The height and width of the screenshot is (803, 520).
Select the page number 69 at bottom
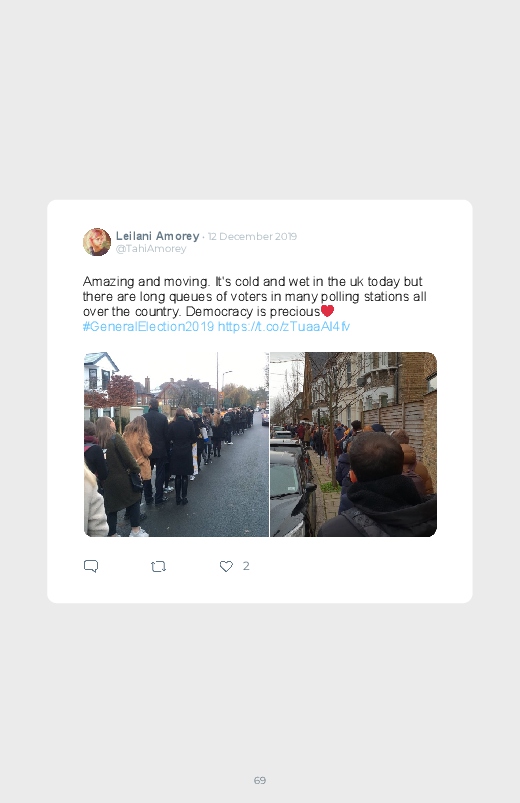click(260, 780)
